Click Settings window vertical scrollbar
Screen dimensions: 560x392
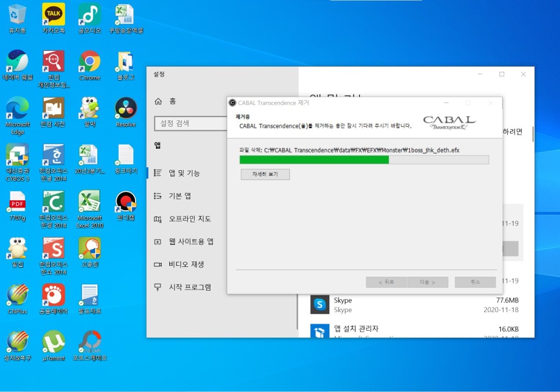tap(533, 134)
